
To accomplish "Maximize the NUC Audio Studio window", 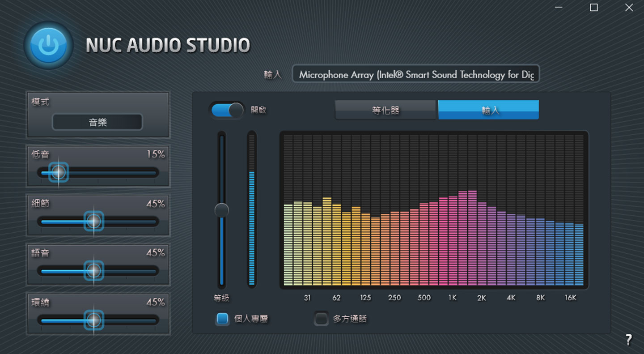I will 593,8.
